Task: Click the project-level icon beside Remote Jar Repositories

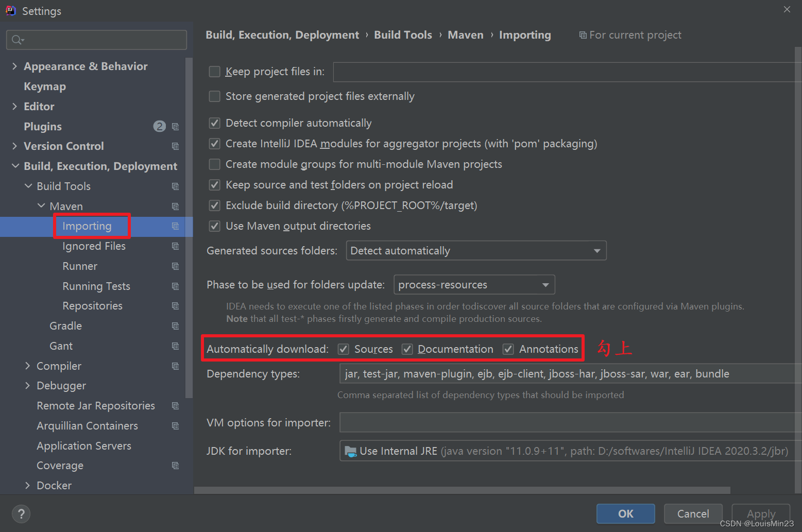Action: tap(175, 406)
